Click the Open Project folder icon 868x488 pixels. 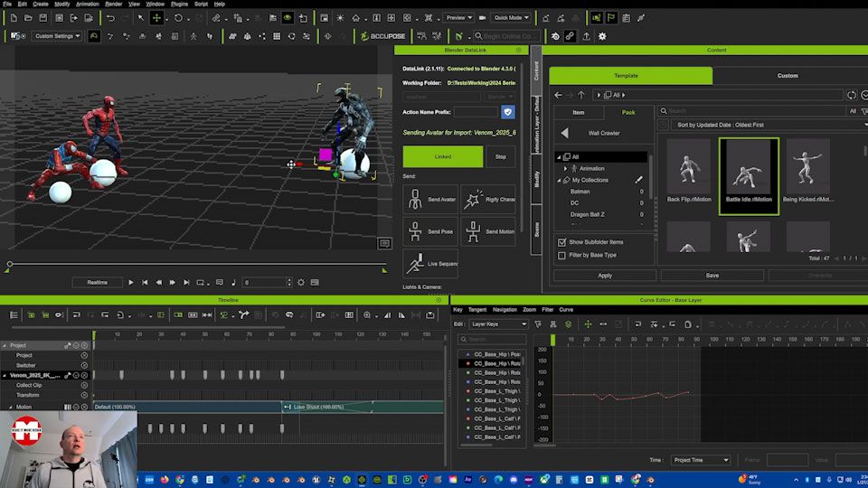tap(28, 18)
